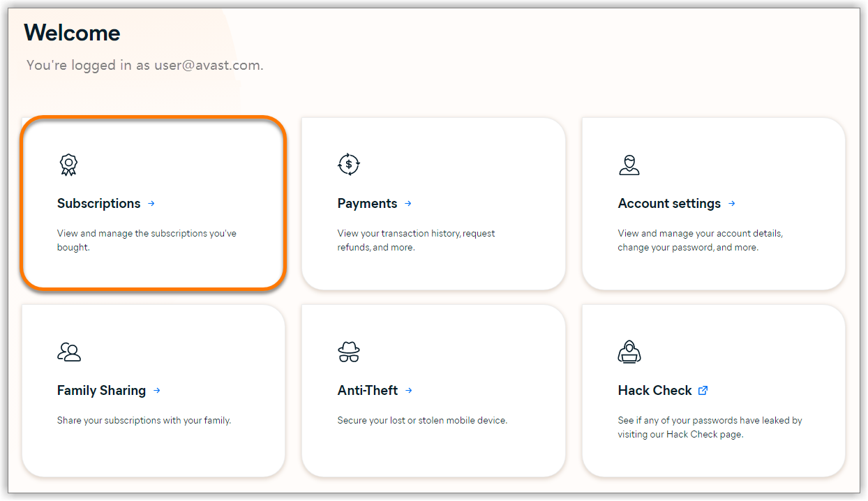Image resolution: width=868 pixels, height=501 pixels.
Task: Click the arrow beside Anti-Theft
Action: click(409, 391)
